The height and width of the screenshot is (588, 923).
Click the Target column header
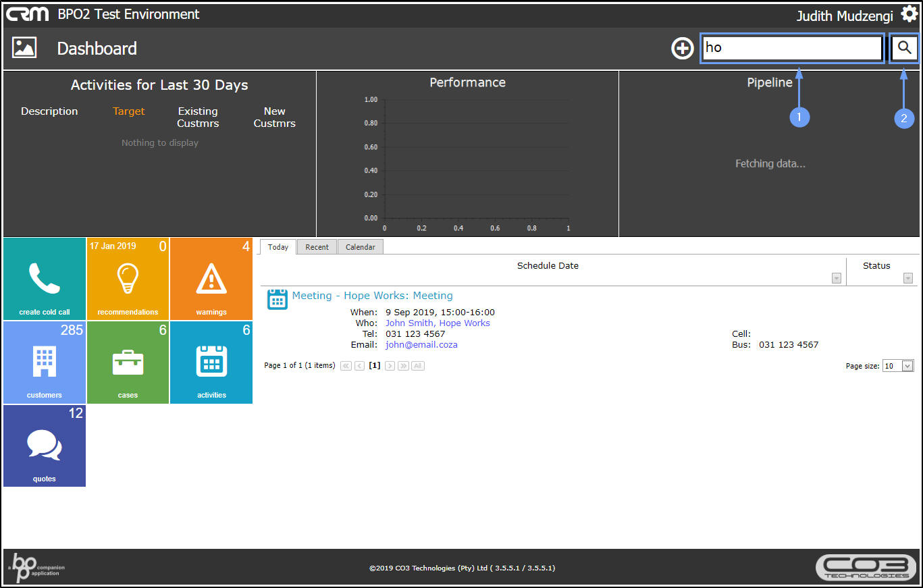(x=129, y=111)
